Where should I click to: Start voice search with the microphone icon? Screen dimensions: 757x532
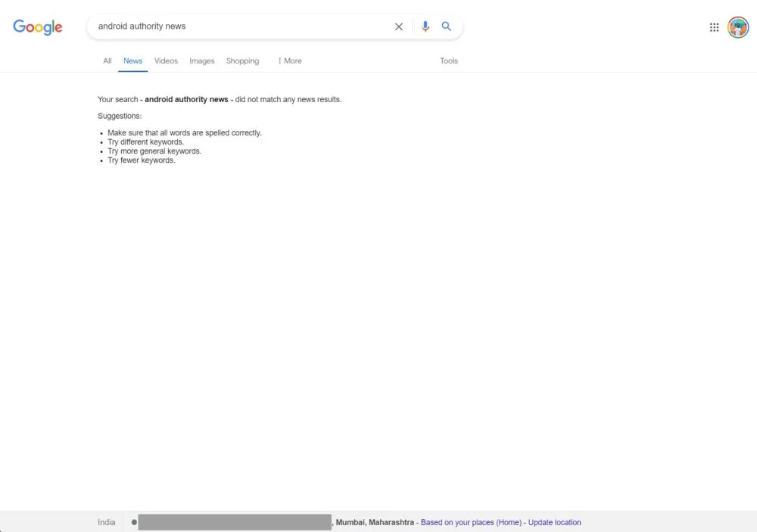[x=425, y=26]
